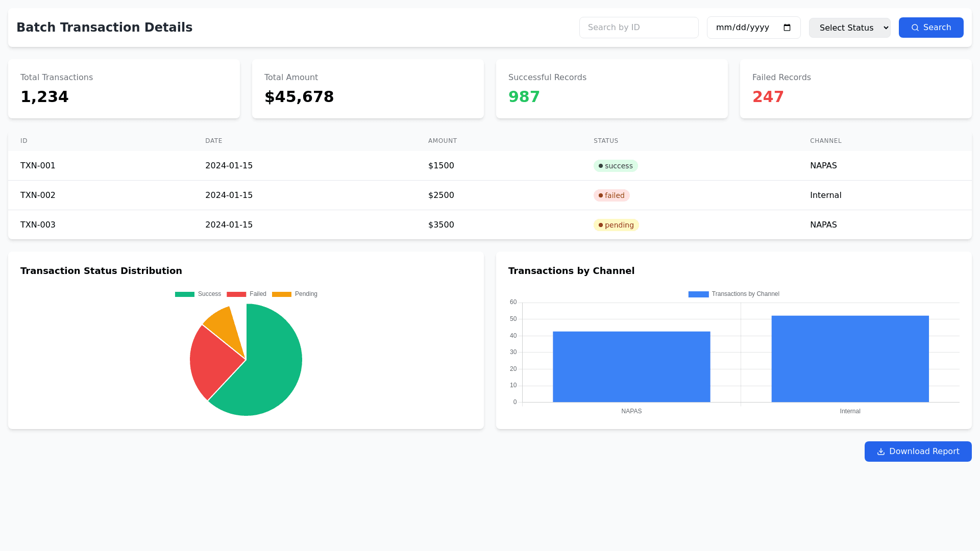Viewport: 980px width, 551px height.
Task: Click the green dot in success badge
Action: (x=601, y=166)
